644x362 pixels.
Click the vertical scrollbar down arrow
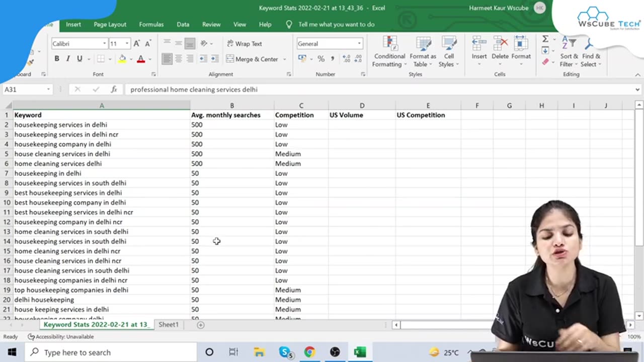(x=639, y=316)
